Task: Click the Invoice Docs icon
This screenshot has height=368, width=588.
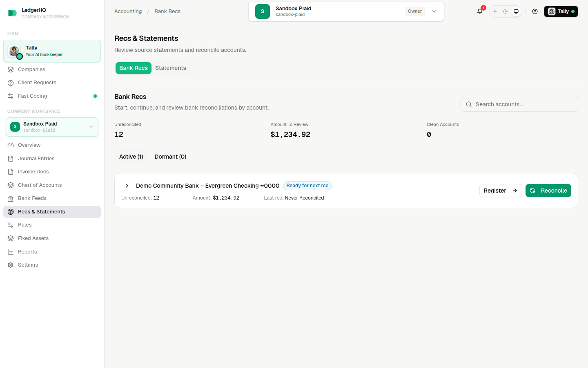Action: [x=11, y=172]
